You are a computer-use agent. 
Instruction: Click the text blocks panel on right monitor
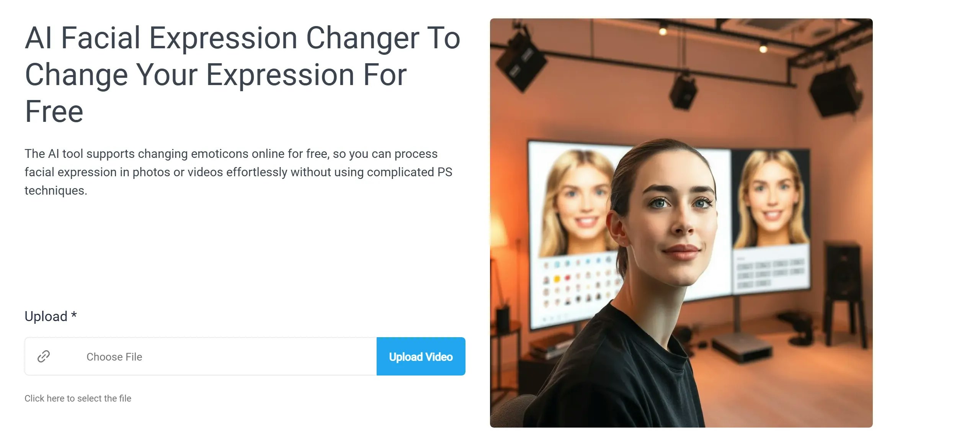770,273
